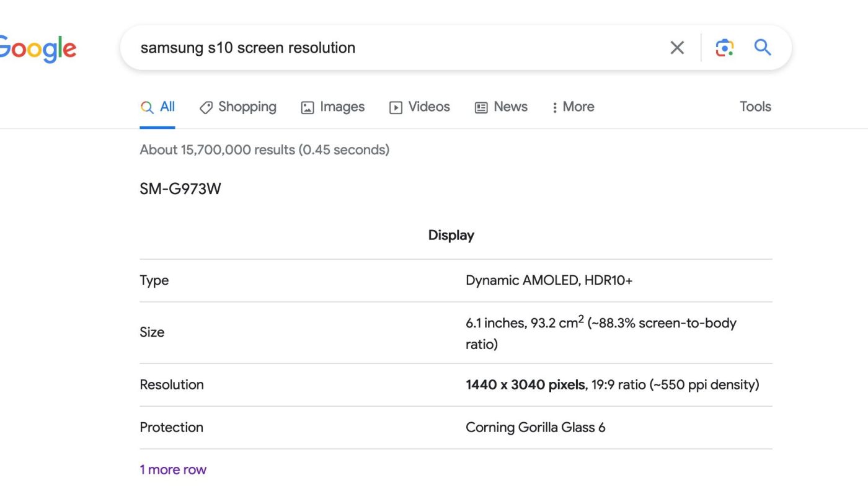This screenshot has height=496, width=868.
Task: Click the 'Size' row label
Action: (152, 332)
